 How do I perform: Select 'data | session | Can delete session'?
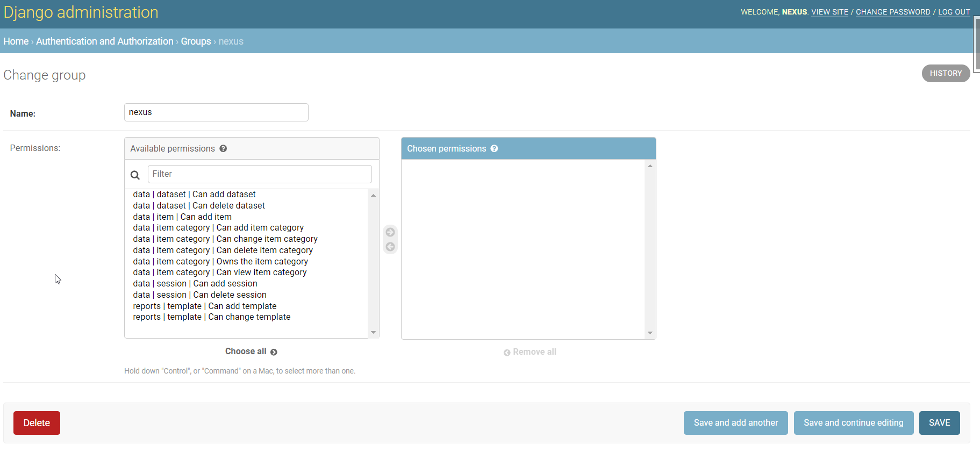tap(247, 295)
